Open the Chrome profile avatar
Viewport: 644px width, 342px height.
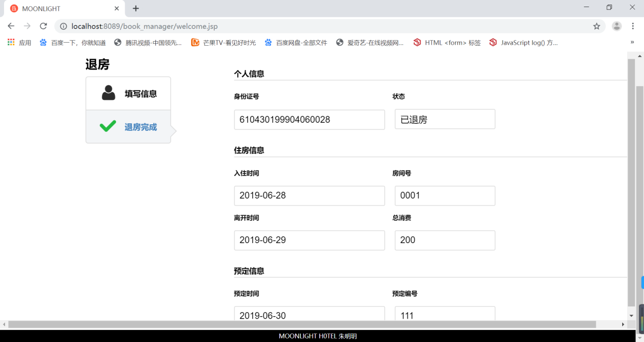(617, 26)
